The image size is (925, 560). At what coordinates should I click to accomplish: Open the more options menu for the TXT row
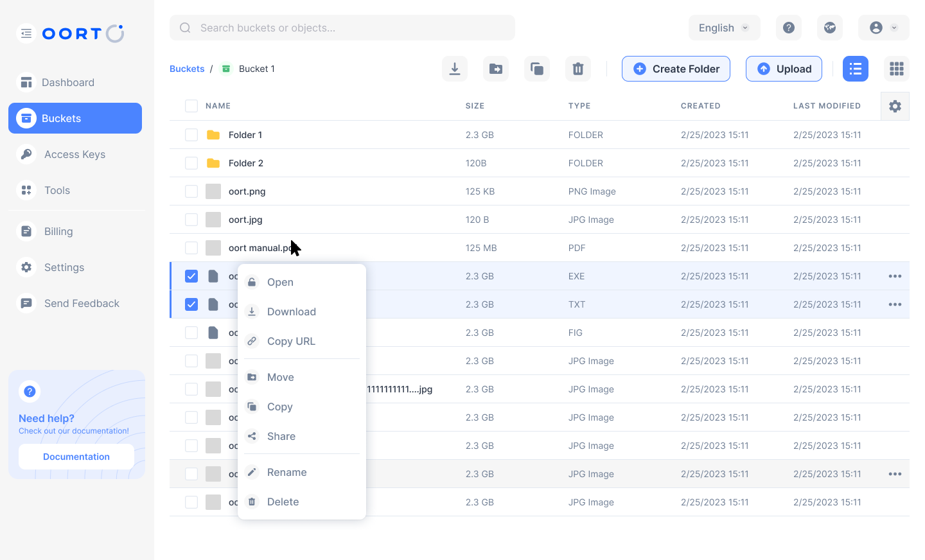tap(895, 304)
